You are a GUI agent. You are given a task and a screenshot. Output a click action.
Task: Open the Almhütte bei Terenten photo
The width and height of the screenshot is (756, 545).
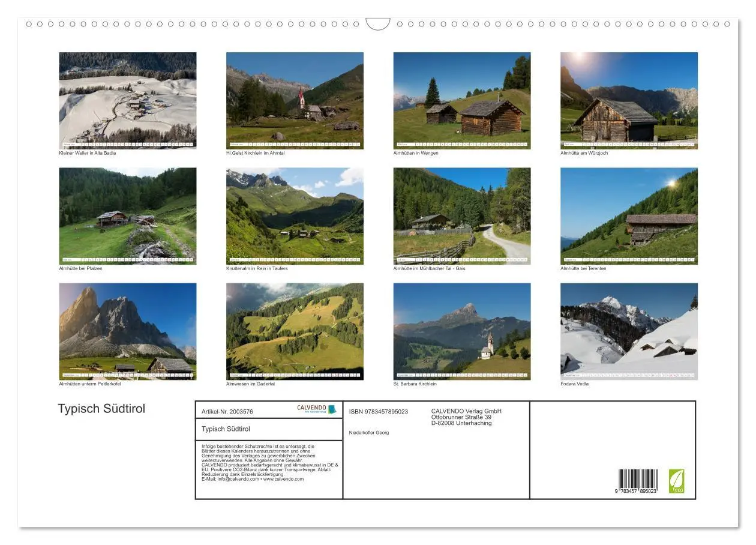(x=629, y=216)
